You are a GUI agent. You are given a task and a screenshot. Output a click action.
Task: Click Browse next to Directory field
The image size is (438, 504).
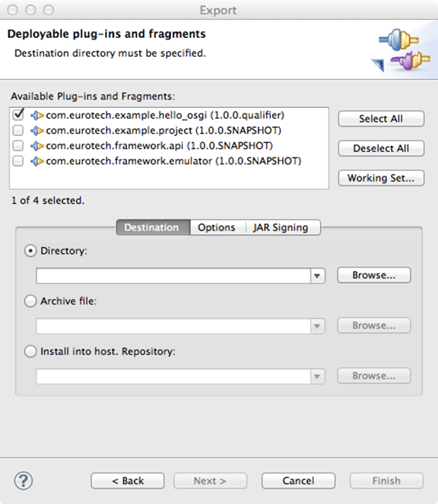click(x=374, y=275)
